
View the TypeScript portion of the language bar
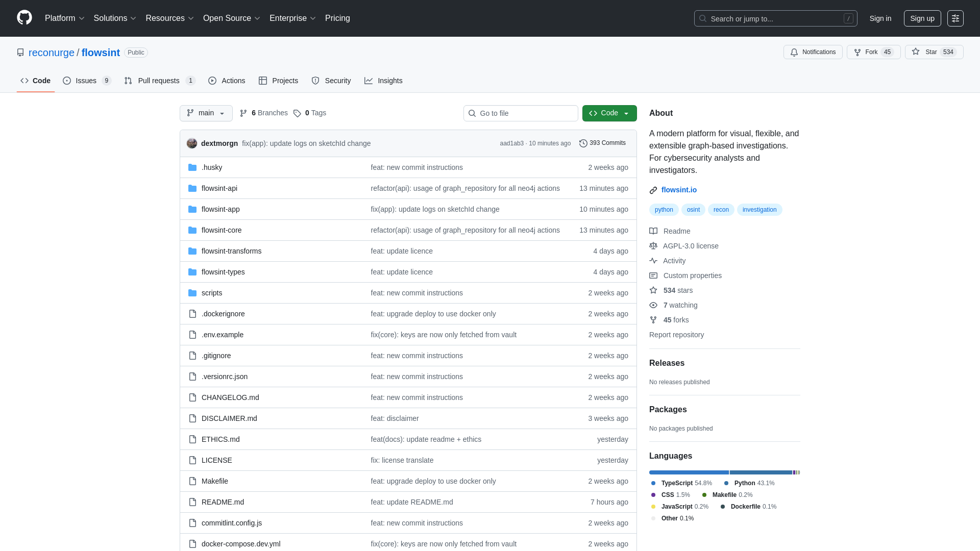point(689,472)
